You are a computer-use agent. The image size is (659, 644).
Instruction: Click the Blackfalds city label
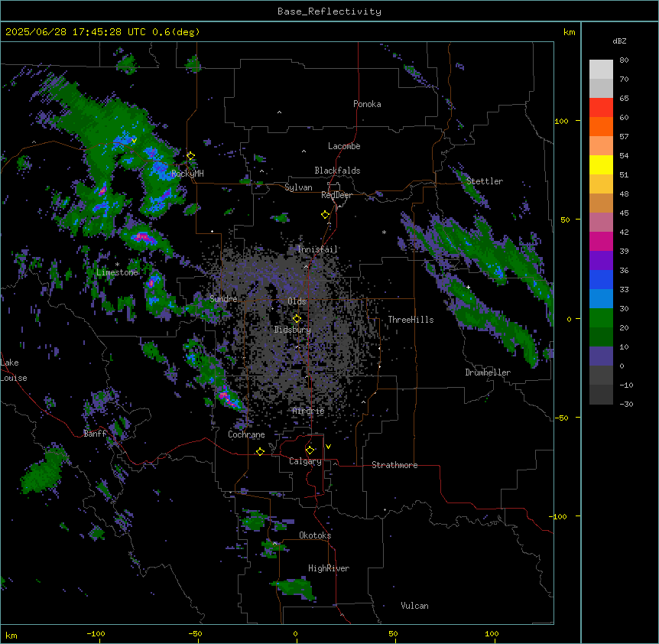point(337,171)
